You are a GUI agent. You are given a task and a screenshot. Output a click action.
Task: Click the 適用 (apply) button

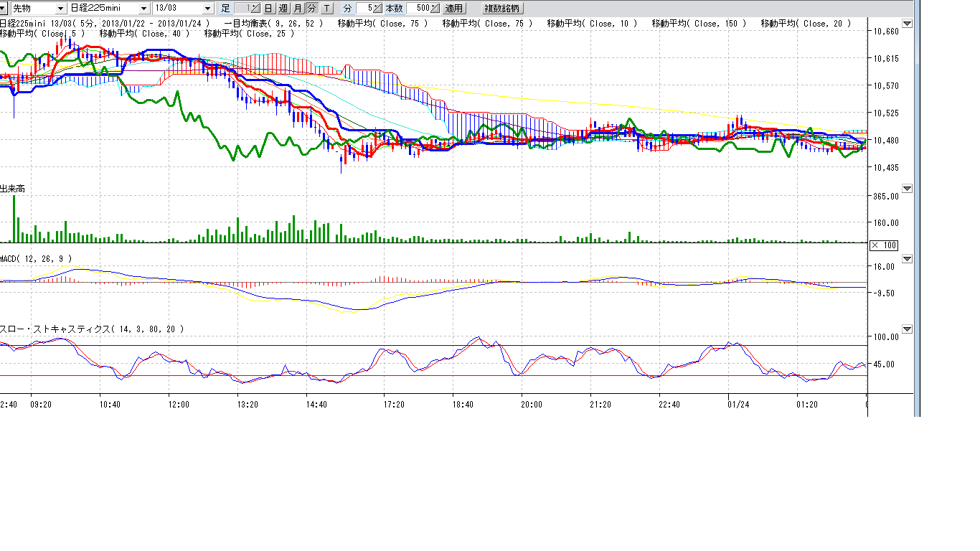pyautogui.click(x=454, y=9)
